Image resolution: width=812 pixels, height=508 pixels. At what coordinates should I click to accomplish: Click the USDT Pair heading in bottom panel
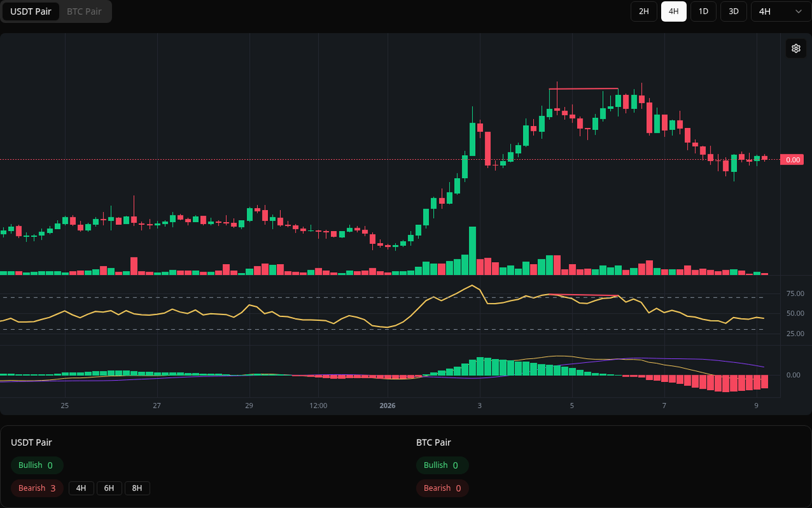[31, 442]
